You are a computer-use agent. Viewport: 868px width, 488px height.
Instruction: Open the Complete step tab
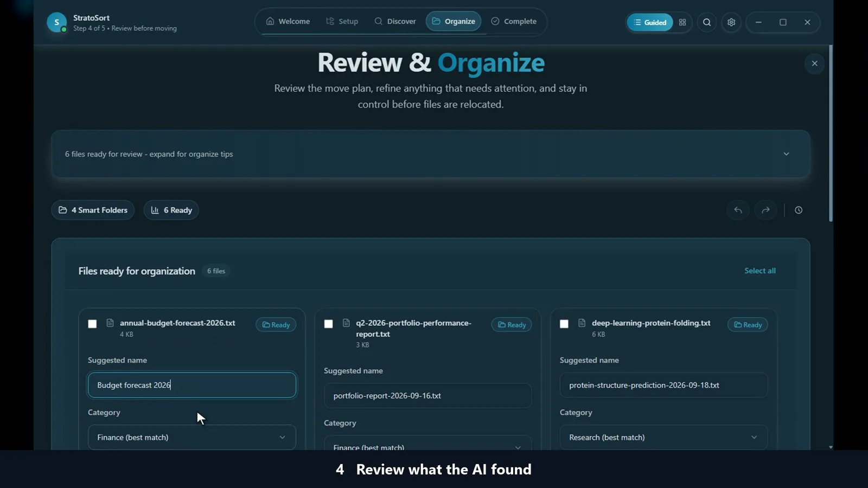coord(514,21)
